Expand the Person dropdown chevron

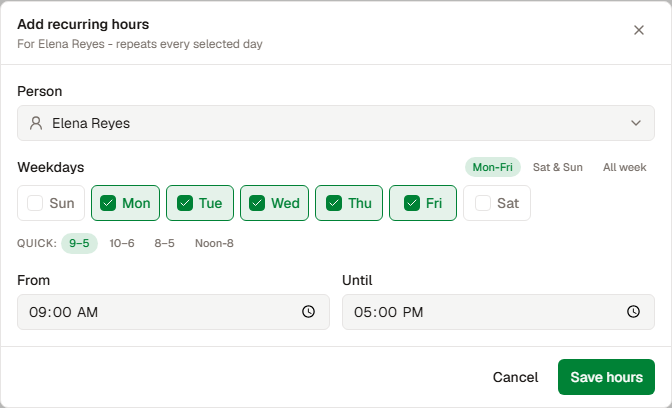(x=636, y=123)
